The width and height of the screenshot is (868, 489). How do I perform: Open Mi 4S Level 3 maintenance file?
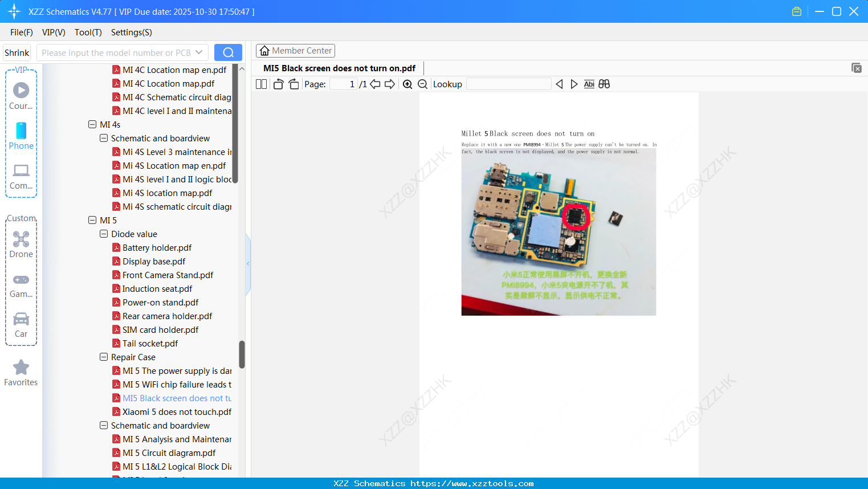point(177,152)
